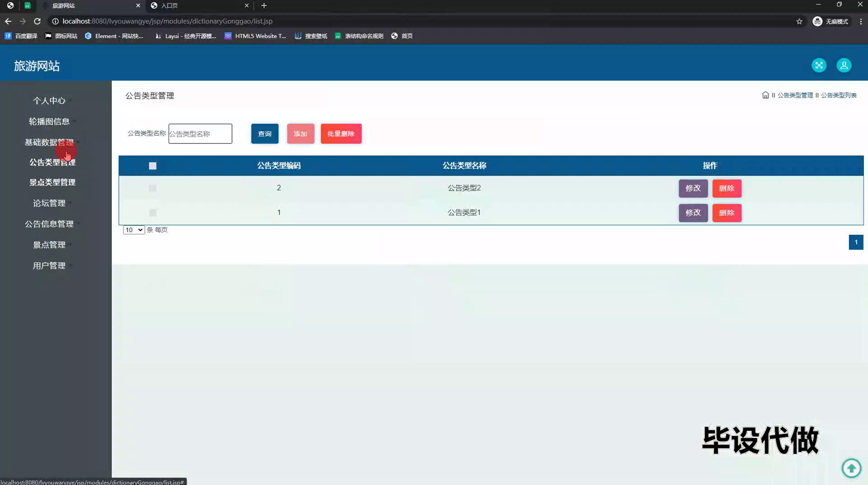Open the 首页 bookmark
This screenshot has height=485, width=868.
(x=402, y=36)
